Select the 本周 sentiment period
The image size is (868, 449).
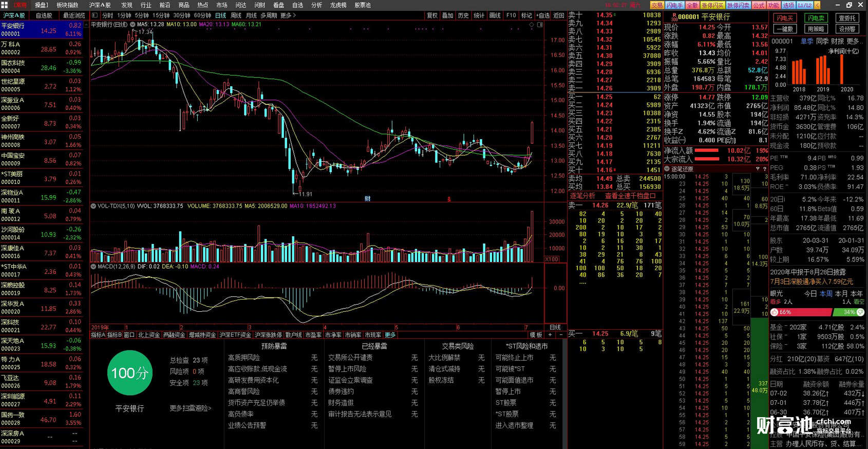(x=826, y=294)
